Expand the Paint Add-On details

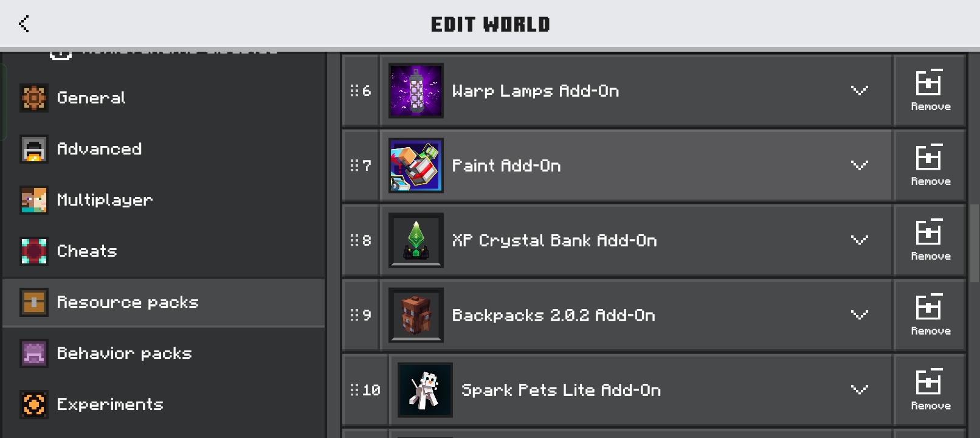coord(859,165)
